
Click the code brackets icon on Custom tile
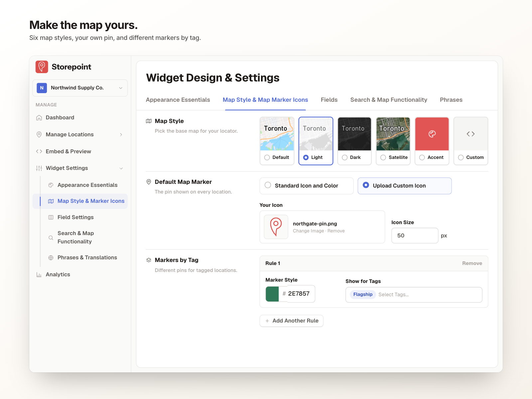pyautogui.click(x=470, y=134)
